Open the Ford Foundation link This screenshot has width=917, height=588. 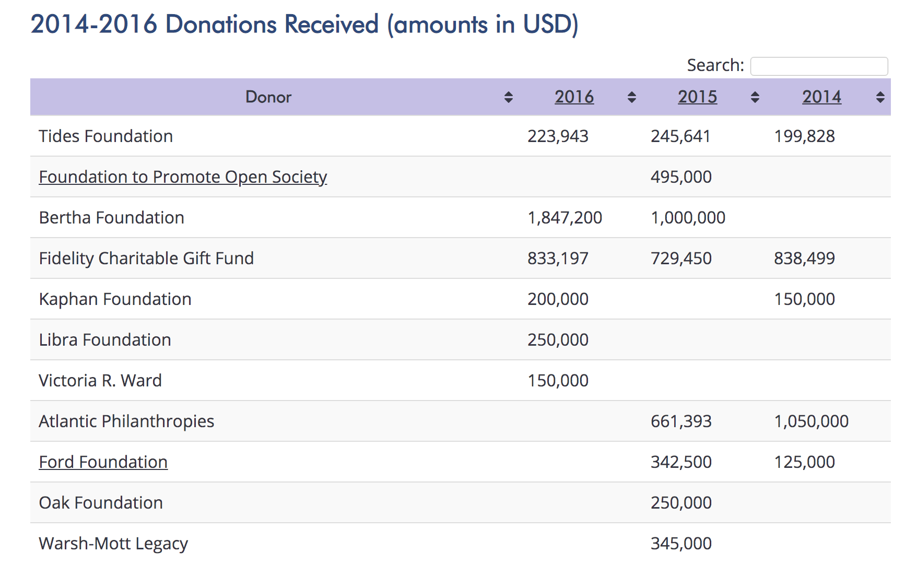click(x=103, y=462)
